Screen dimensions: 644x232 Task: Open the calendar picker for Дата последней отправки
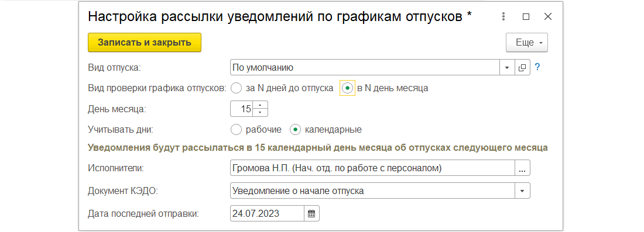tap(311, 213)
